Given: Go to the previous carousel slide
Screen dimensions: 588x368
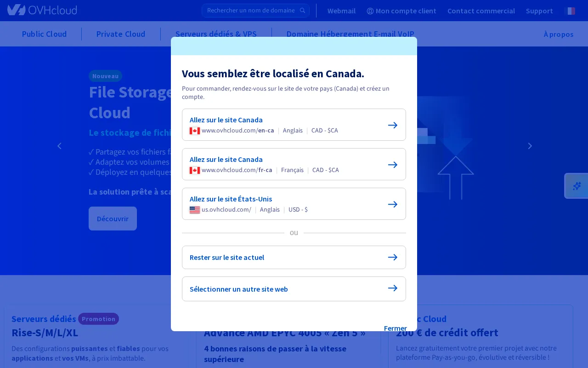Looking at the screenshot, I should (59, 146).
